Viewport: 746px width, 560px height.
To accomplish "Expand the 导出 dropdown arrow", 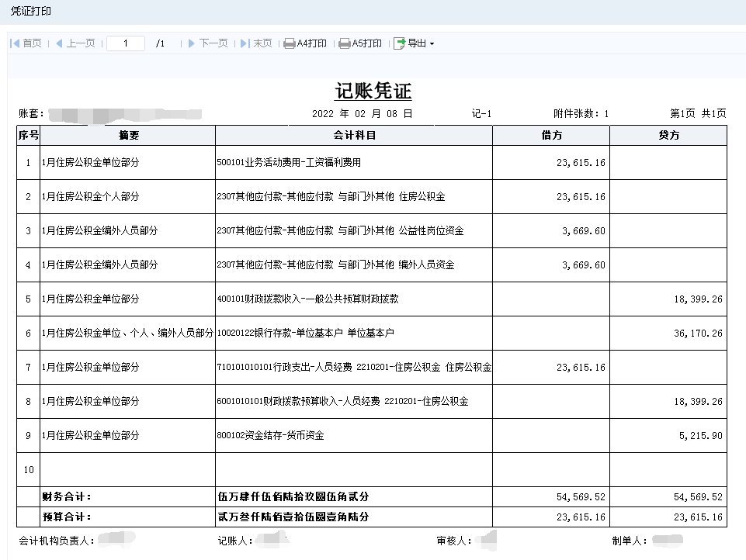I will pos(432,43).
